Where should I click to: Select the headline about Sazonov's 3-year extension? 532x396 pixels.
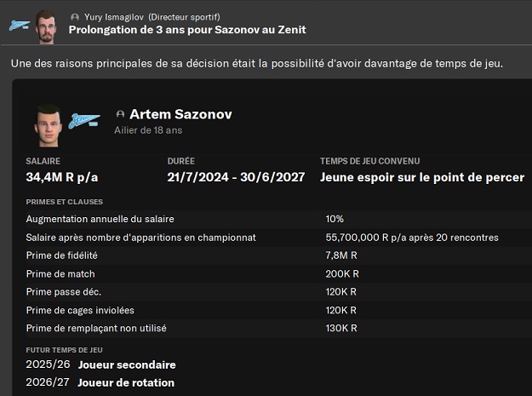(x=187, y=31)
